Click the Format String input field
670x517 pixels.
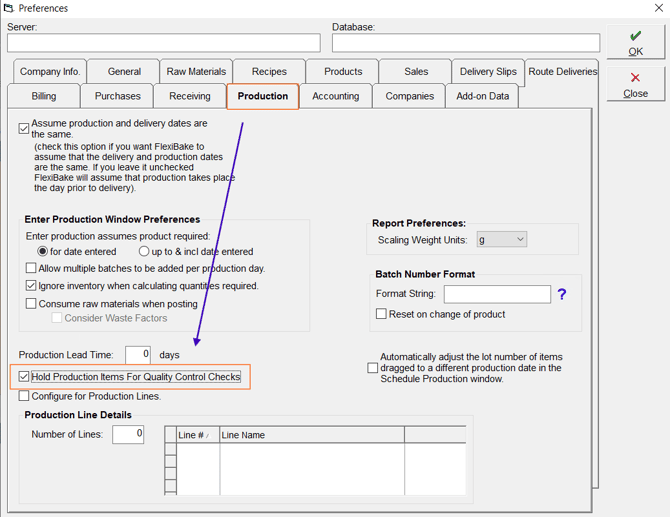tap(497, 294)
